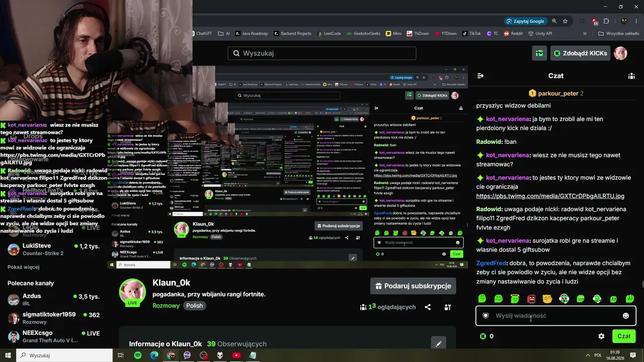Click the Wyślij wiadomość message field
The width and height of the screenshot is (644, 362).
click(556, 316)
